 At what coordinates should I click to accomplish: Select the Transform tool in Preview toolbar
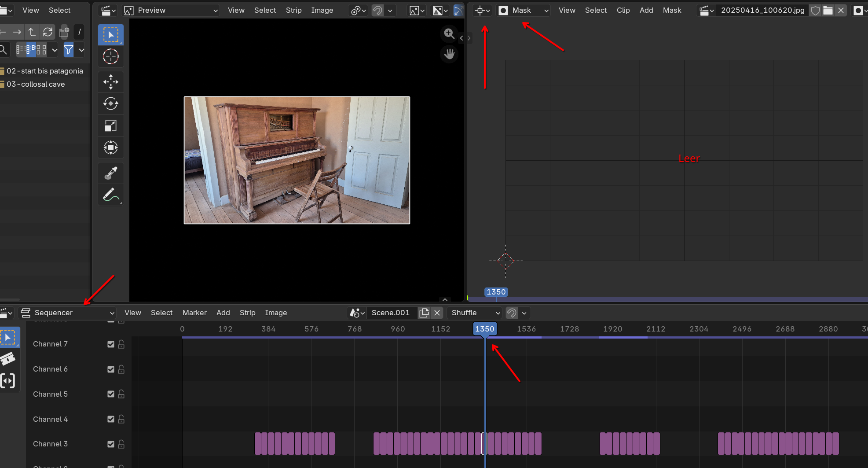110,147
